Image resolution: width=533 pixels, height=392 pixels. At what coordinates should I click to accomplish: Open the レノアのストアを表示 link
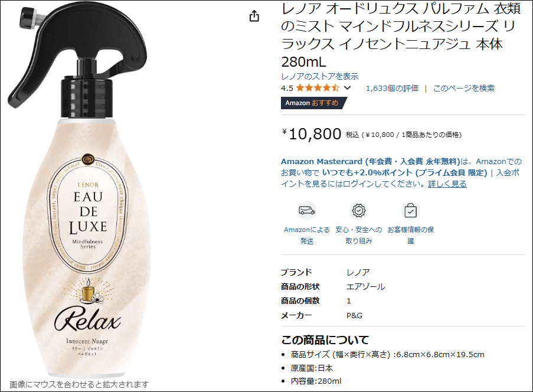[320, 76]
